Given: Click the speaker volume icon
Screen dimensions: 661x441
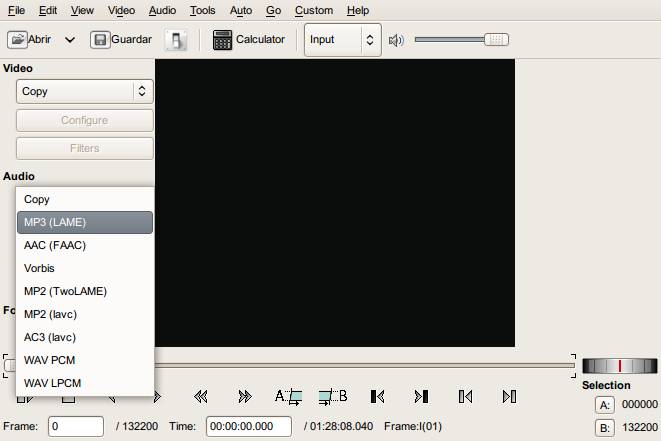Looking at the screenshot, I should click(396, 40).
